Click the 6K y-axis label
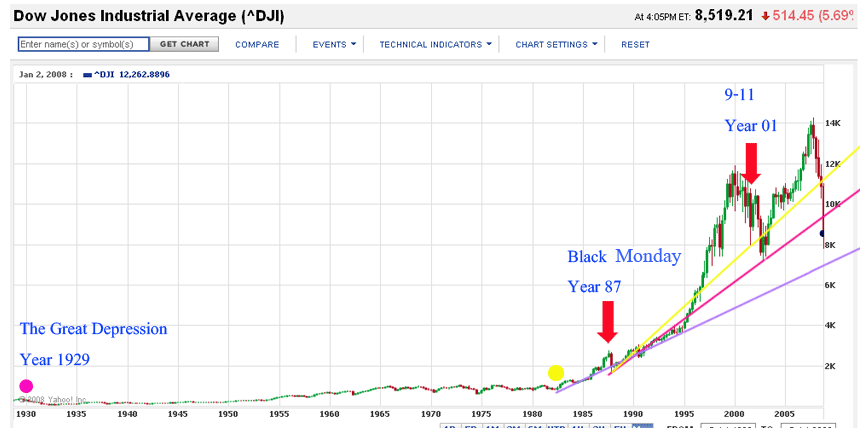 click(830, 285)
